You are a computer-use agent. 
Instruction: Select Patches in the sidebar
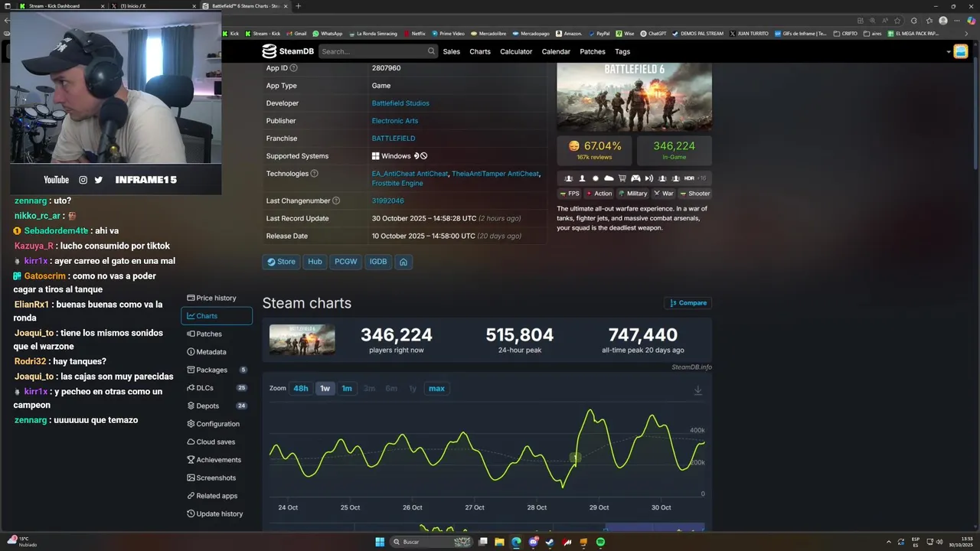click(217, 334)
